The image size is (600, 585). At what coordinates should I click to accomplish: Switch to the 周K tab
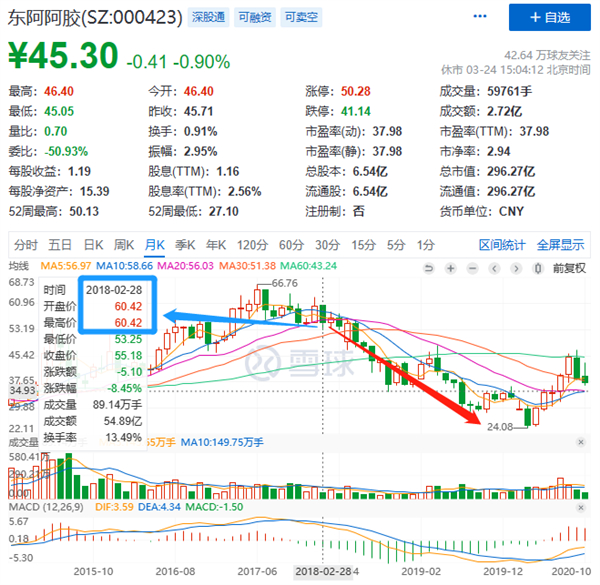click(124, 245)
